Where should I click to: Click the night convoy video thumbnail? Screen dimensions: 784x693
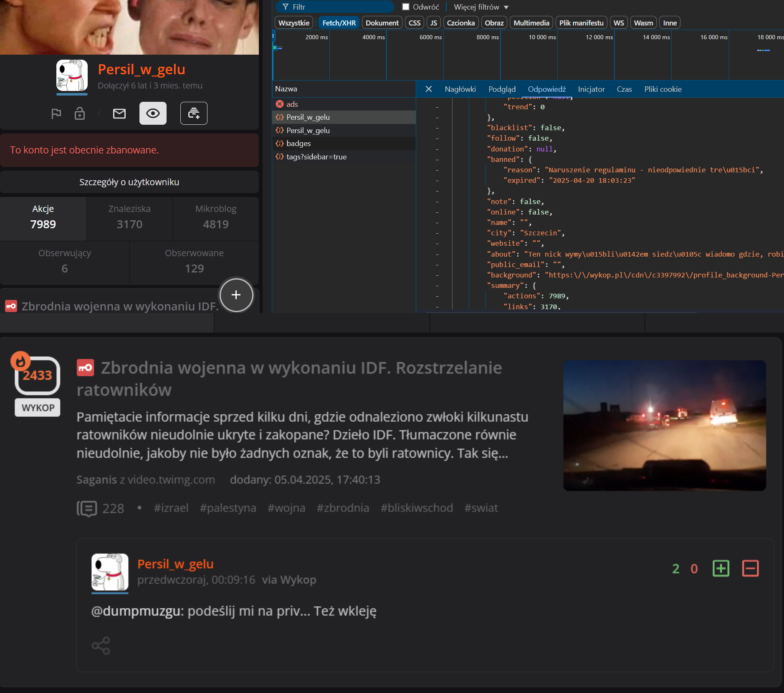click(664, 425)
